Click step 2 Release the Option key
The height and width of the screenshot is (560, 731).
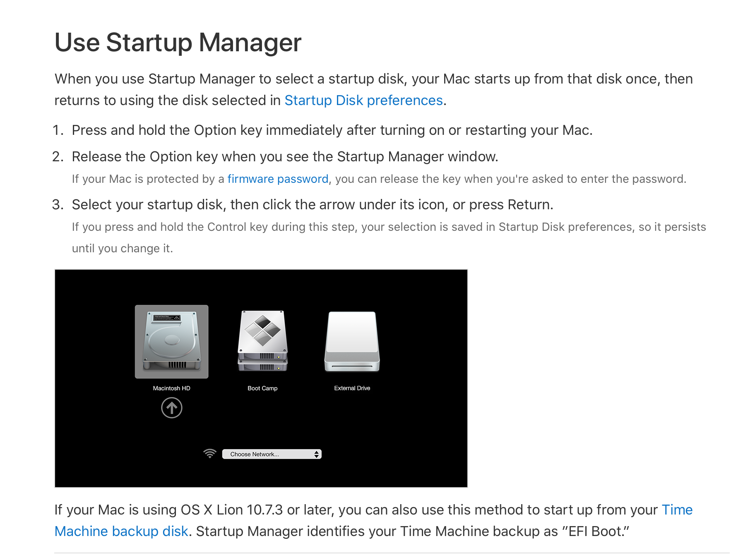tap(285, 157)
